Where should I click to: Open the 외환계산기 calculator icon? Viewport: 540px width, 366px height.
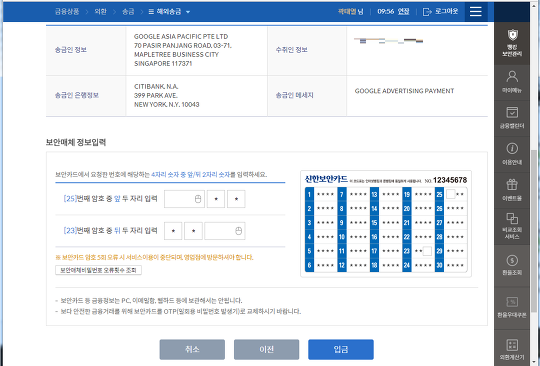[x=512, y=345]
